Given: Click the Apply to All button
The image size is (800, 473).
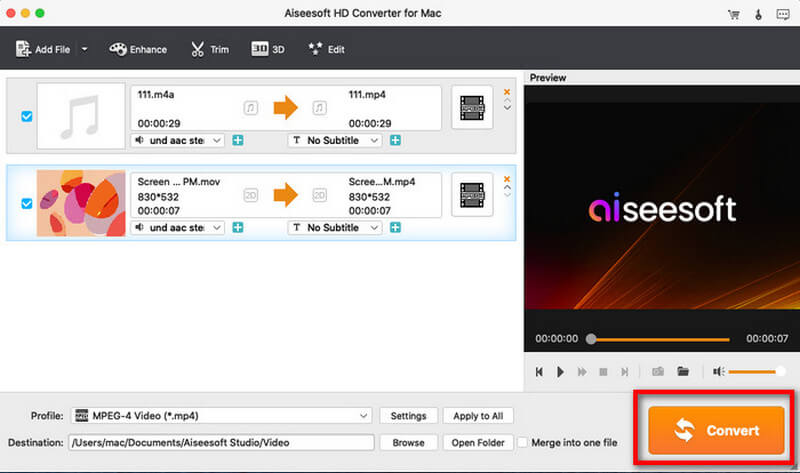Looking at the screenshot, I should pos(477,416).
